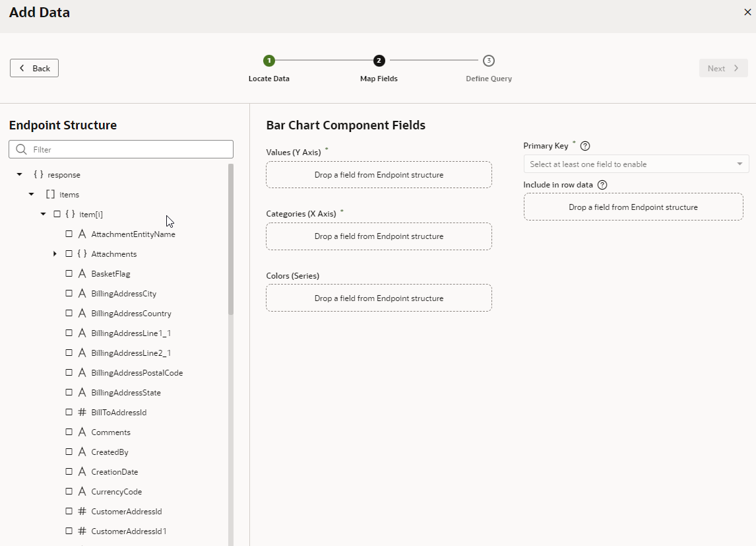Viewport: 756px width, 546px height.
Task: Click CreationDate string type icon
Action: [82, 471]
